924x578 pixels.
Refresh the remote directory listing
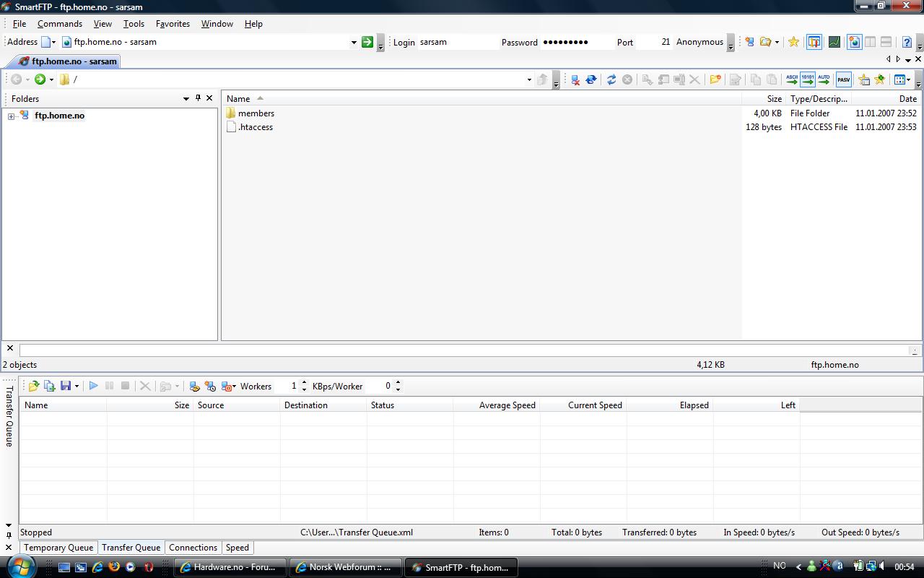pyautogui.click(x=611, y=79)
